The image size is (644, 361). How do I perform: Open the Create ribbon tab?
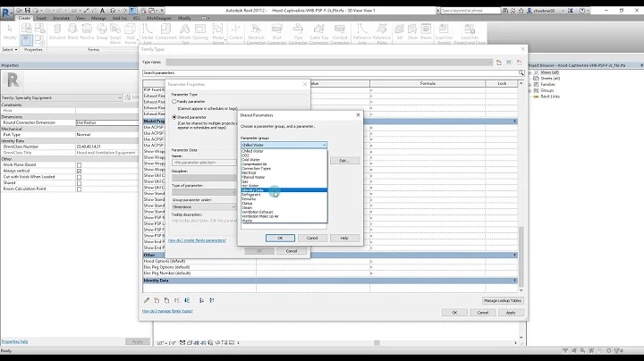tap(24, 18)
